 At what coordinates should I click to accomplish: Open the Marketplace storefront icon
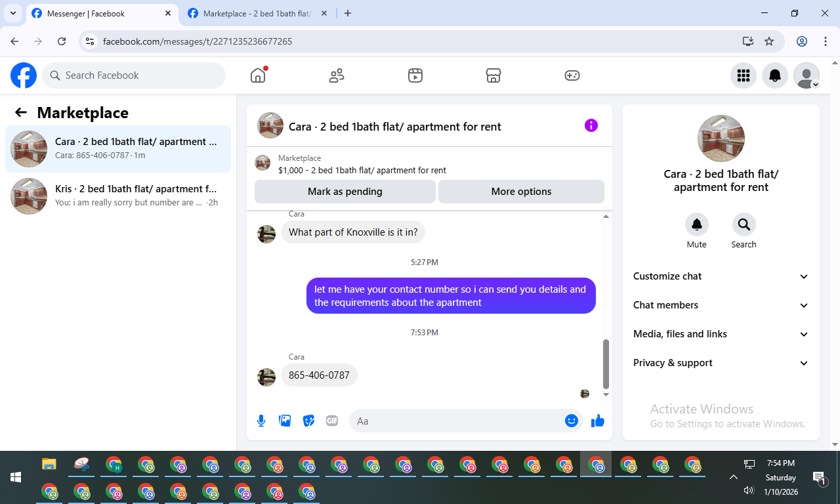[493, 75]
